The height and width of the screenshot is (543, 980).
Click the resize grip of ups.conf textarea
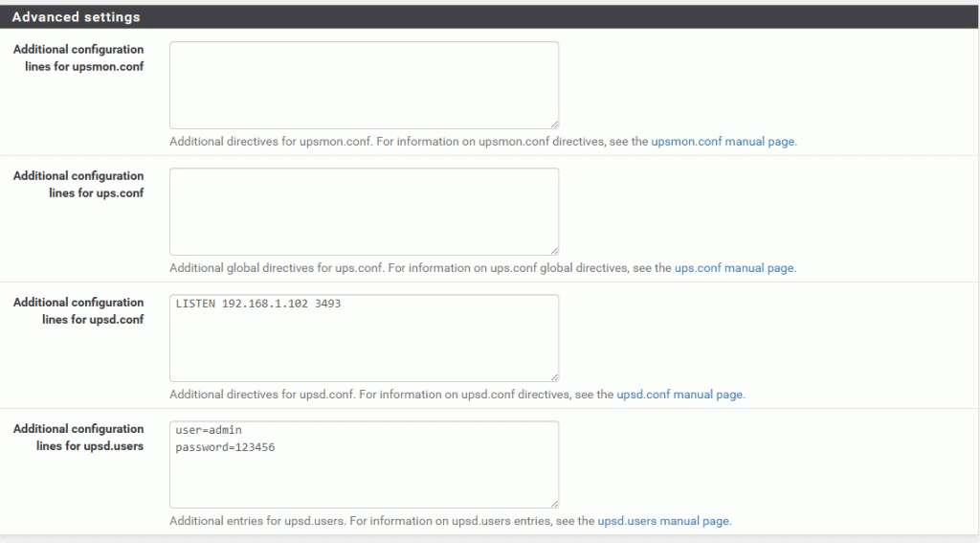coord(554,251)
